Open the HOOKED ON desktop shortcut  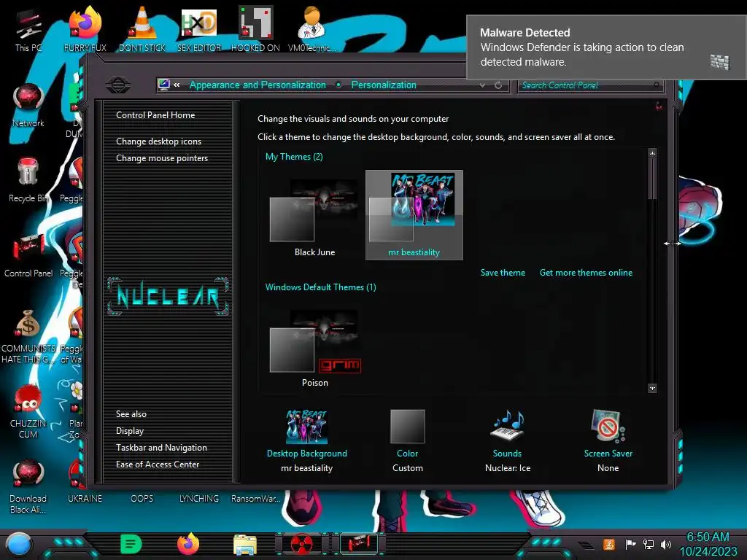pos(255,29)
